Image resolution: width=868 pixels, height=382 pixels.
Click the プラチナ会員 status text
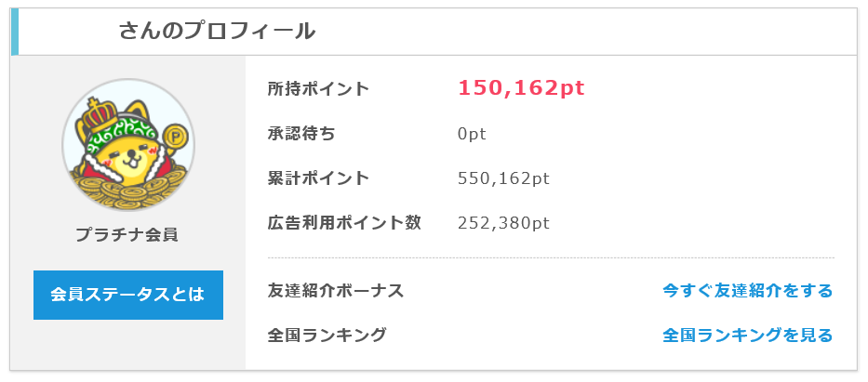coord(127,235)
